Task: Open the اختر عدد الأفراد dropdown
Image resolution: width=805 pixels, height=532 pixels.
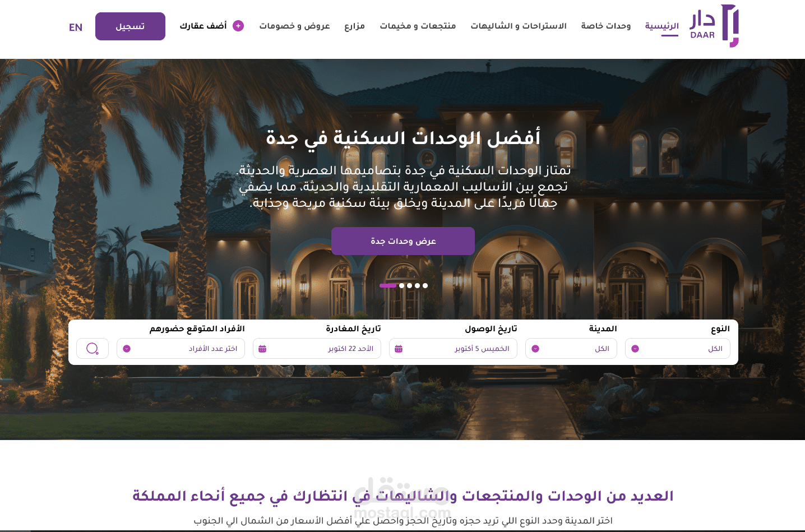Action: tap(181, 349)
